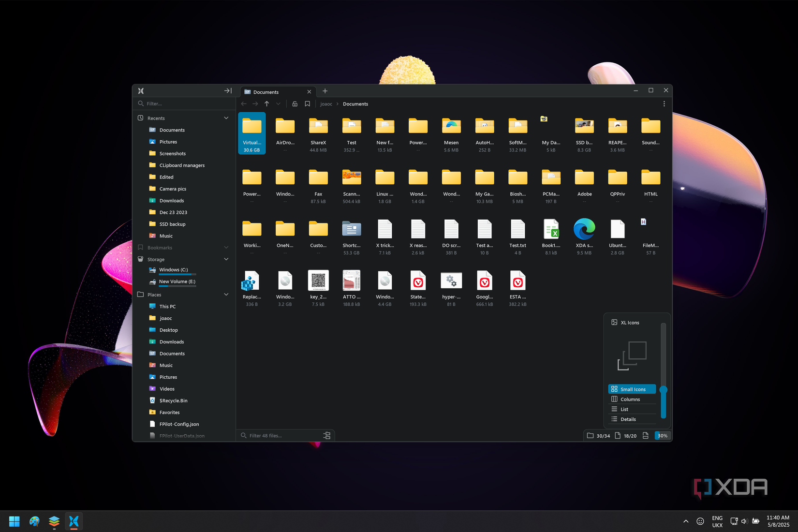Click the bookmark icon in the toolbar
Image resolution: width=798 pixels, height=532 pixels.
pyautogui.click(x=308, y=103)
